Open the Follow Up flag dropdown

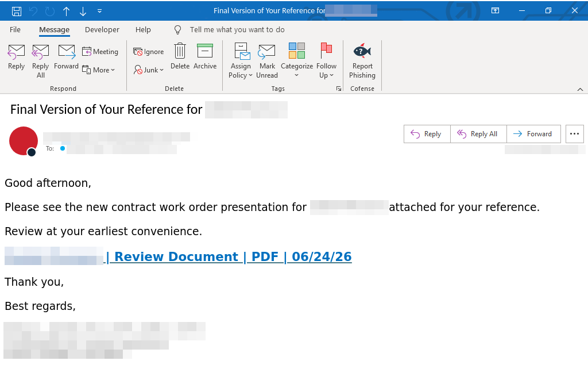coord(326,61)
